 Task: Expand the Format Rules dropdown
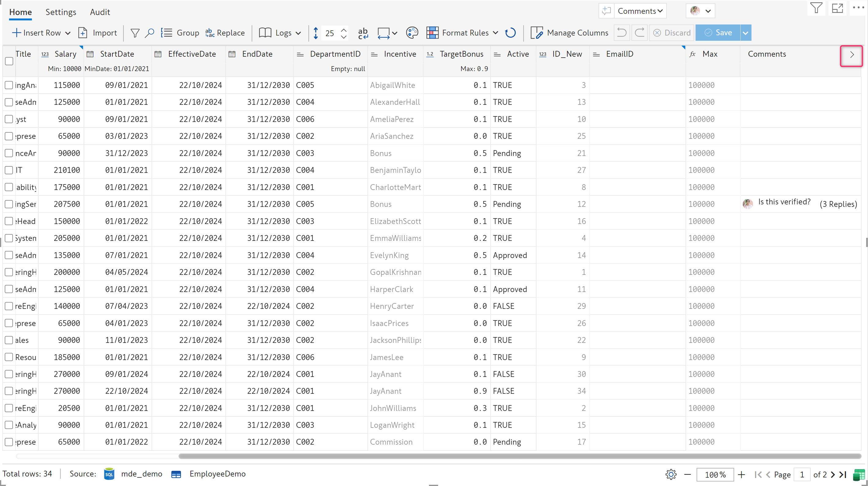tap(495, 33)
